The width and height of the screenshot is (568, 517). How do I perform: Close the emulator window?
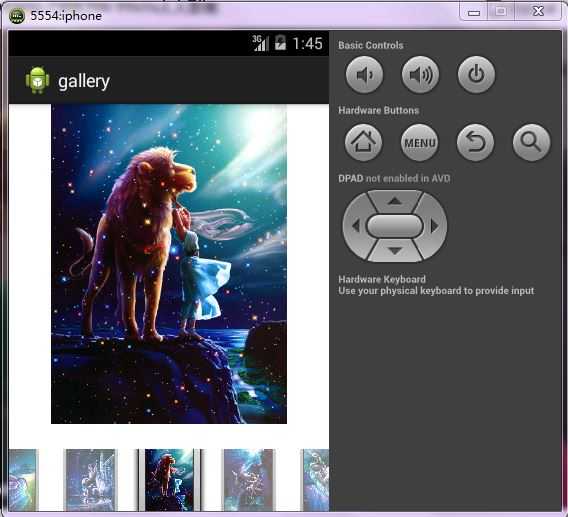539,12
